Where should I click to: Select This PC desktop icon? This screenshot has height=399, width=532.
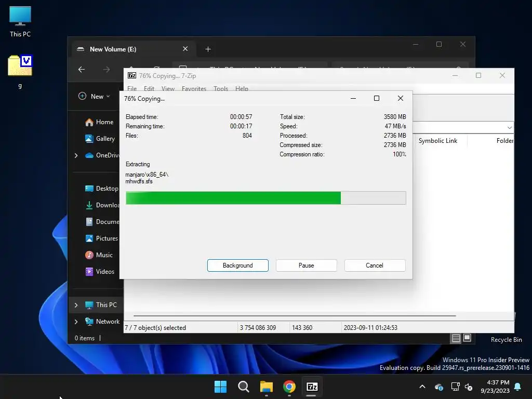pyautogui.click(x=20, y=21)
